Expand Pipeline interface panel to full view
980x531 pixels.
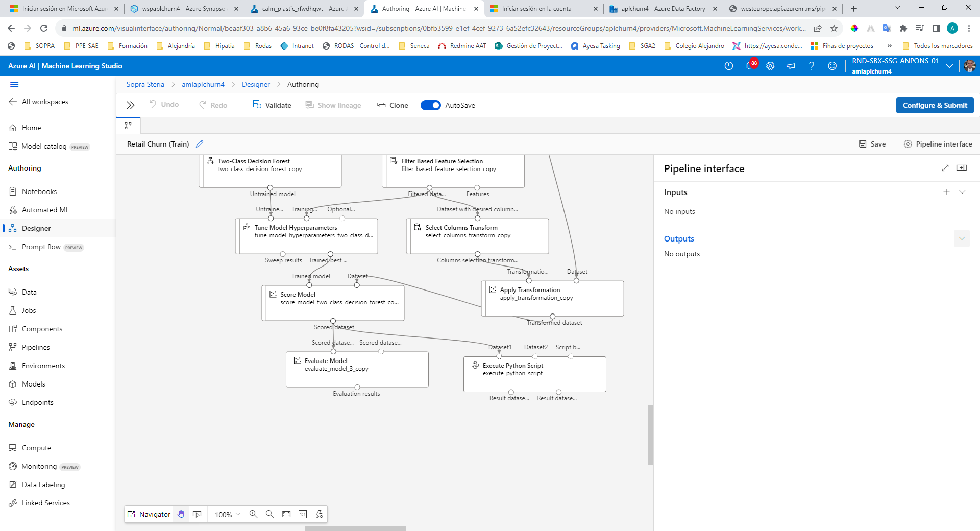click(x=945, y=168)
